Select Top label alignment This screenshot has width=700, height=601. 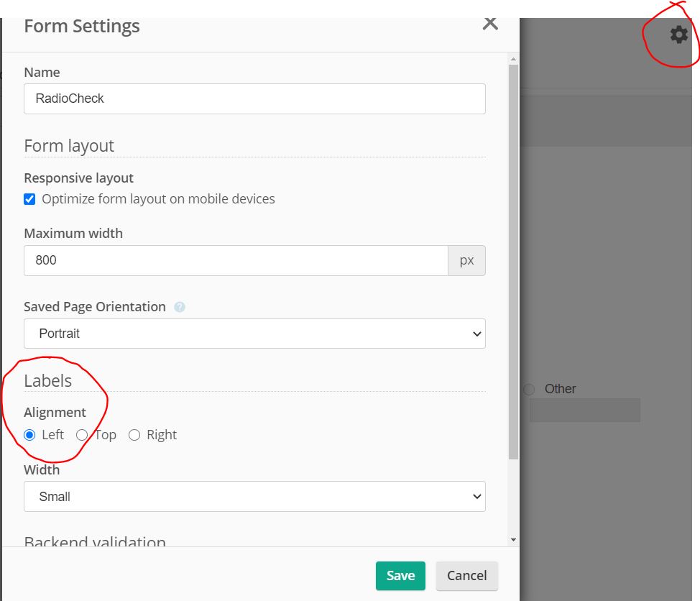(82, 435)
